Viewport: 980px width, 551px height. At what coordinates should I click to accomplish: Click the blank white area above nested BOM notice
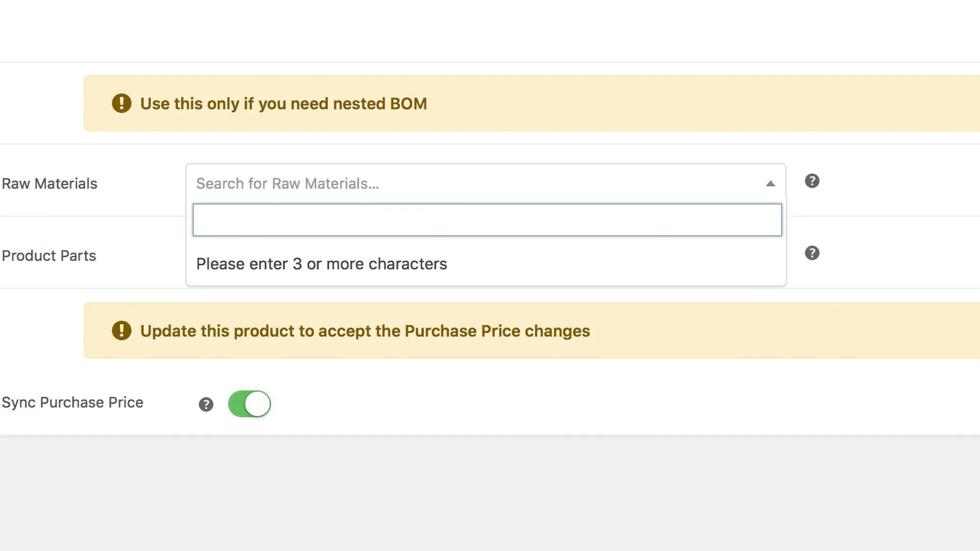(490, 31)
